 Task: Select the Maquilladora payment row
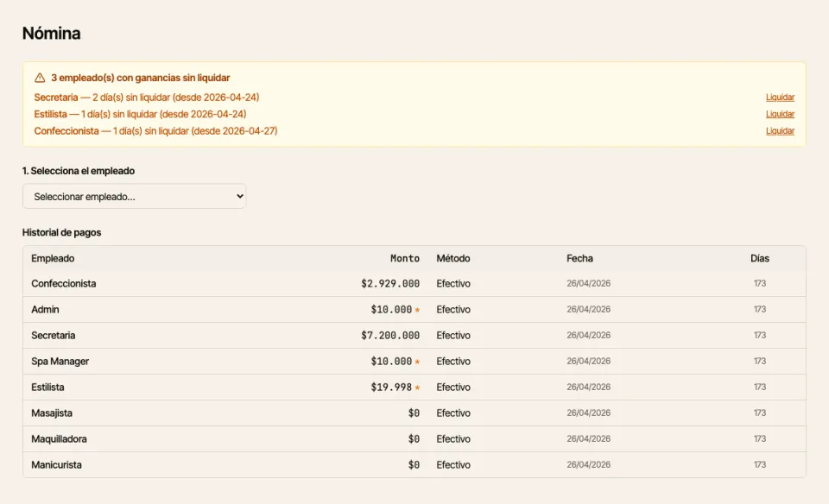point(414,439)
